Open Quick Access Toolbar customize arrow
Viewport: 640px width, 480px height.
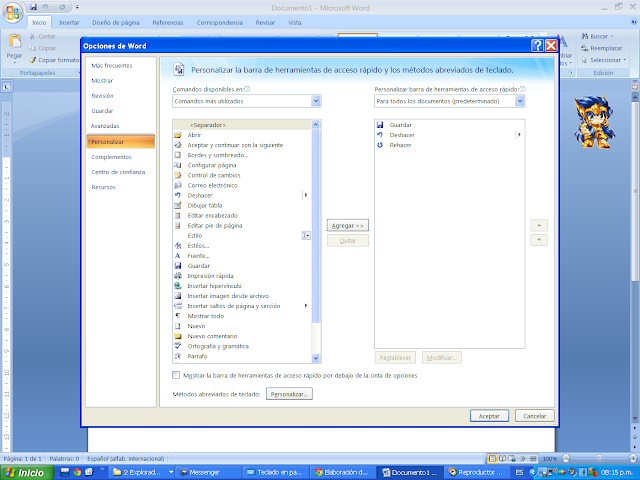(x=78, y=7)
